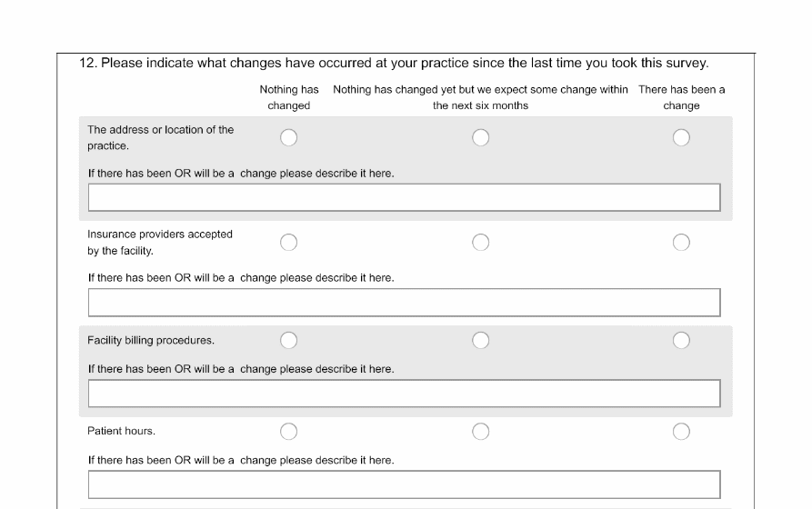
Task: Click the 'Facility billing procedures.' row label
Action: click(151, 341)
